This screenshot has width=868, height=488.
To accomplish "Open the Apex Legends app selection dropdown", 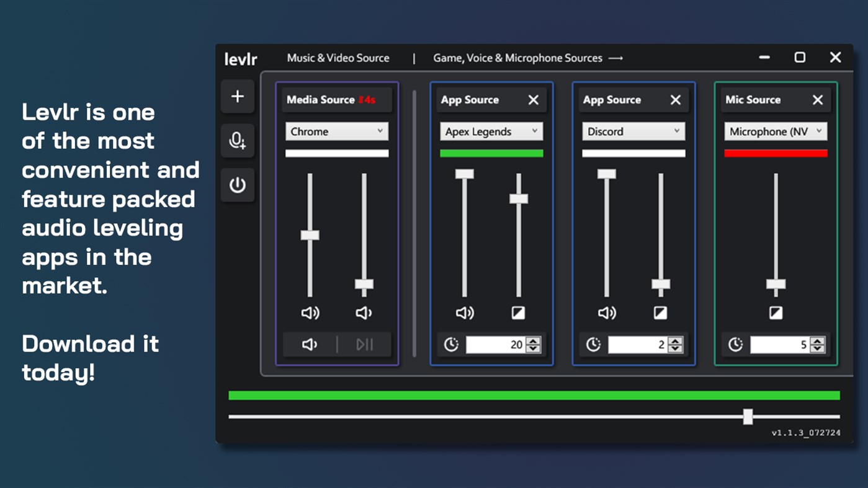I will click(x=491, y=131).
